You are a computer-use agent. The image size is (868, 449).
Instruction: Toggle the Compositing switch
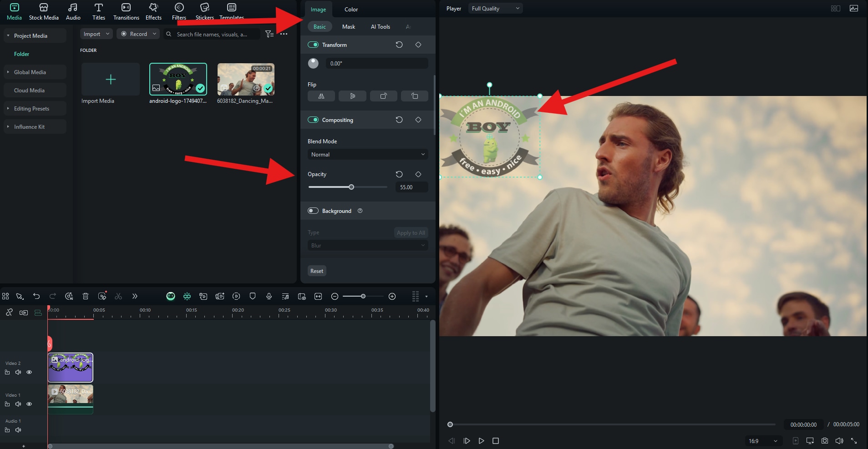[x=313, y=120]
